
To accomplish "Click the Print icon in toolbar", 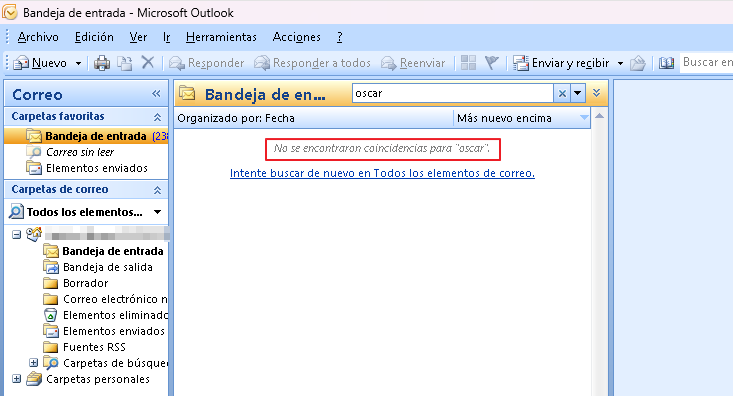I will [101, 63].
